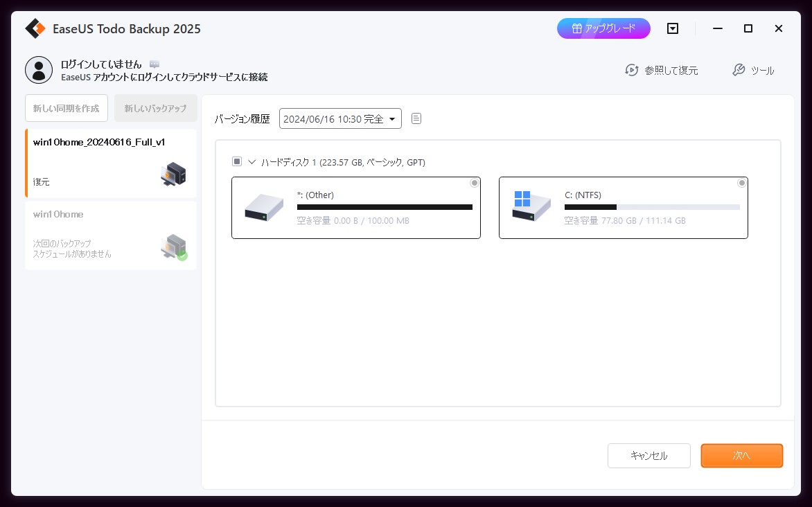
Task: Click the 新しいバックアップ button
Action: [x=155, y=108]
